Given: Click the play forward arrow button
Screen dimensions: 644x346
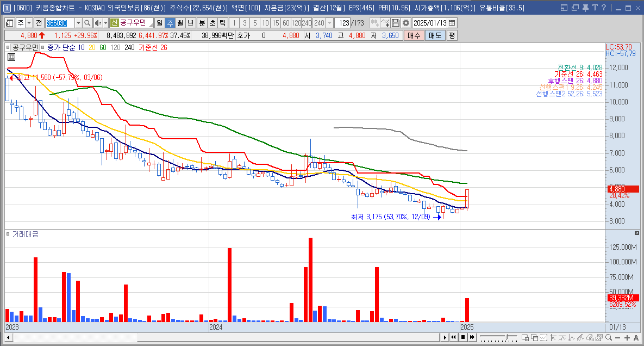Looking at the screenshot, I should tap(445, 338).
